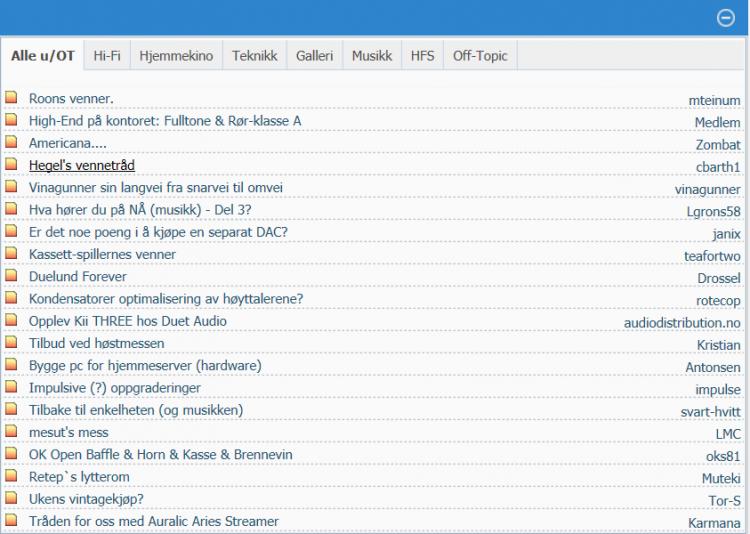Viewport: 750px width, 534px height.
Task: Open the Retep`s lytterom thread
Action: (x=79, y=477)
